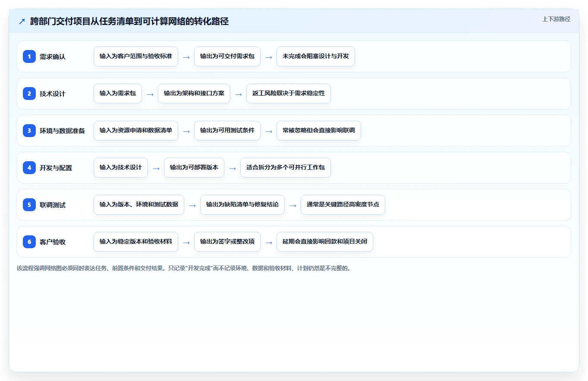The width and height of the screenshot is (588, 381).
Task: Select the step 4 number badge
Action: pyautogui.click(x=29, y=168)
